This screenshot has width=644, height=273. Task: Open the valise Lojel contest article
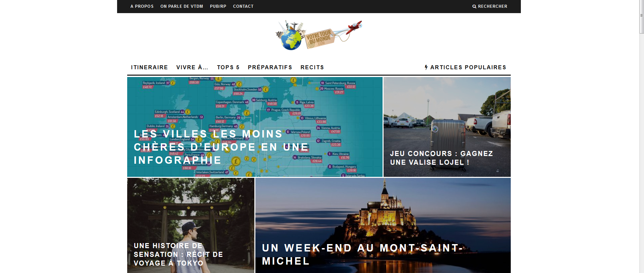(x=441, y=158)
